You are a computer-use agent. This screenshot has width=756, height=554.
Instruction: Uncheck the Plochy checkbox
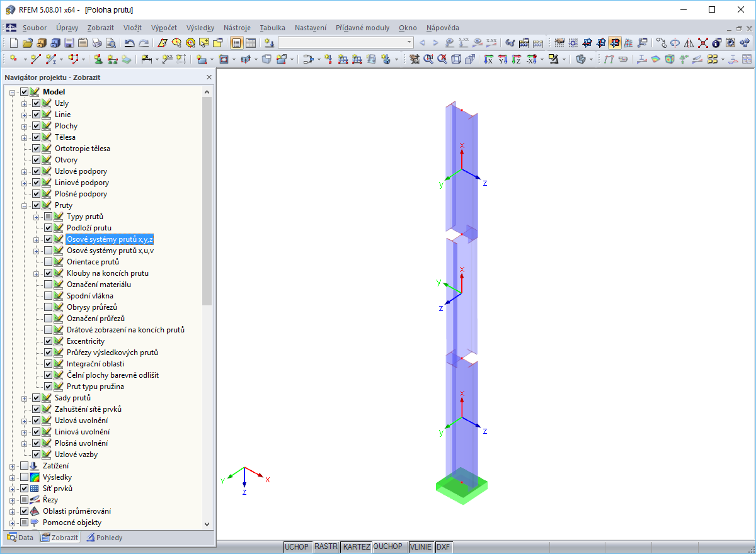point(37,126)
